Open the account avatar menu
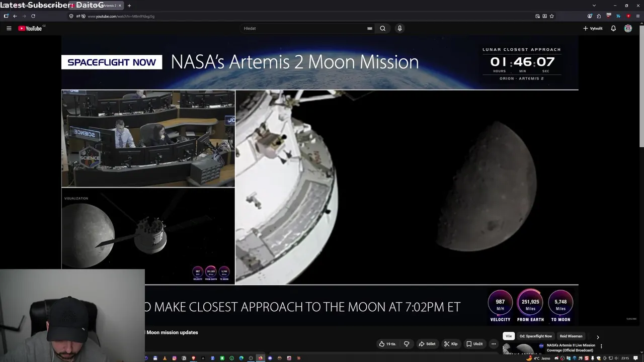 (628, 28)
